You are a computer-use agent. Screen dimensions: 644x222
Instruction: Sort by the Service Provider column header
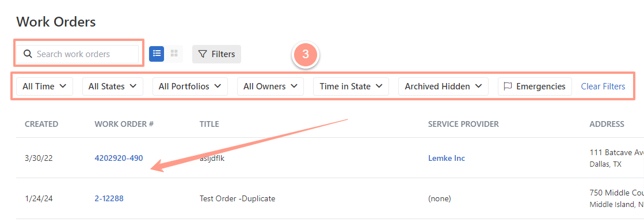click(463, 124)
